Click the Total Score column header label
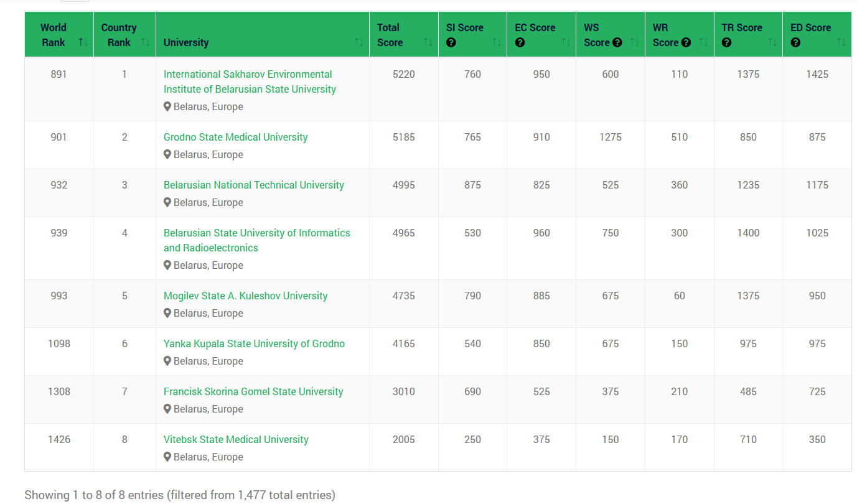This screenshot has width=857, height=504. (x=390, y=35)
